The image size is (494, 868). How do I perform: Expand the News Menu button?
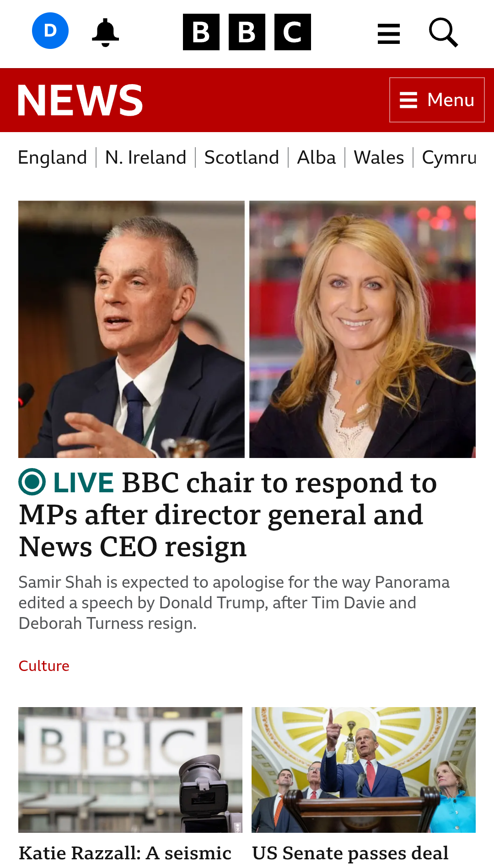(437, 100)
